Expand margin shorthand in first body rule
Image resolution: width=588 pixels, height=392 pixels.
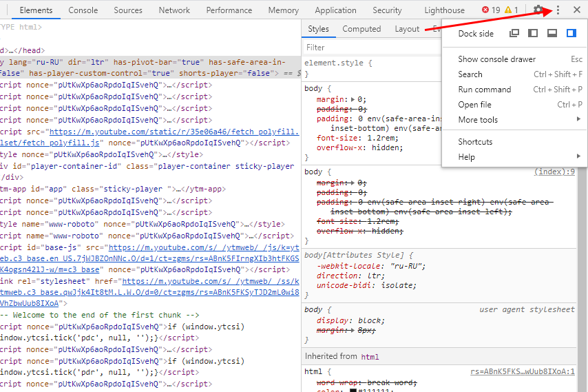tap(352, 100)
